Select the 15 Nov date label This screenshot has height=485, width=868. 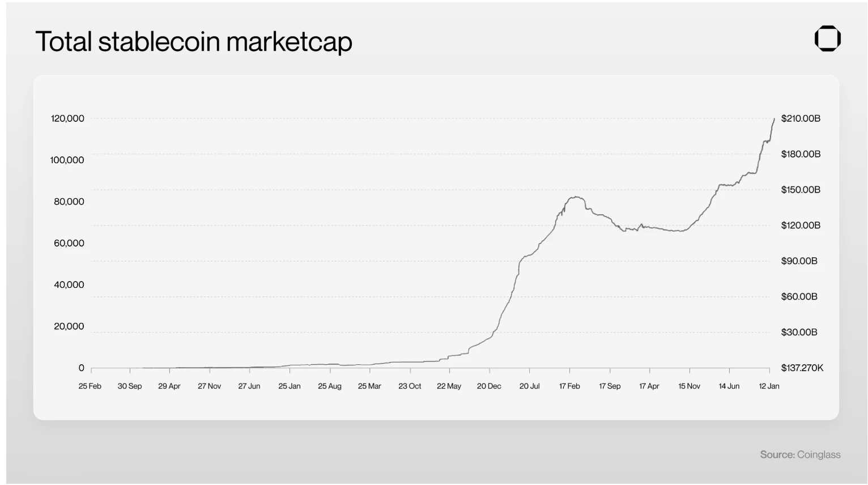click(x=689, y=386)
